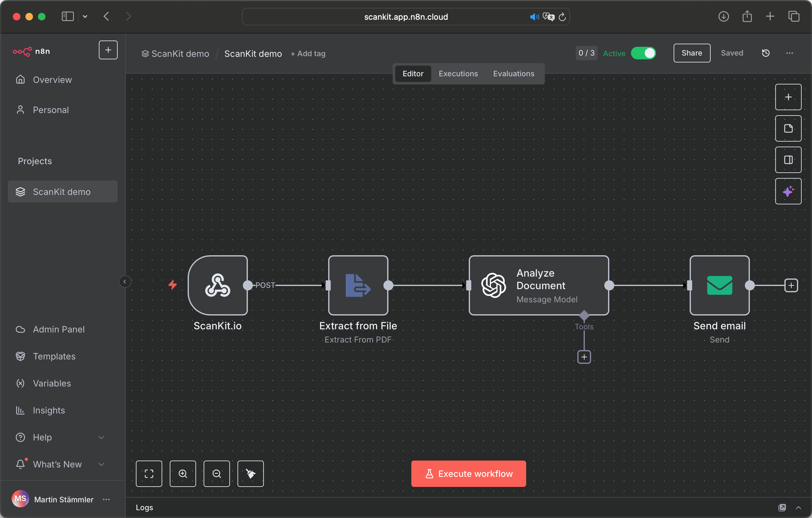This screenshot has width=812, height=518.
Task: Toggle the focus side panel
Action: 788,160
